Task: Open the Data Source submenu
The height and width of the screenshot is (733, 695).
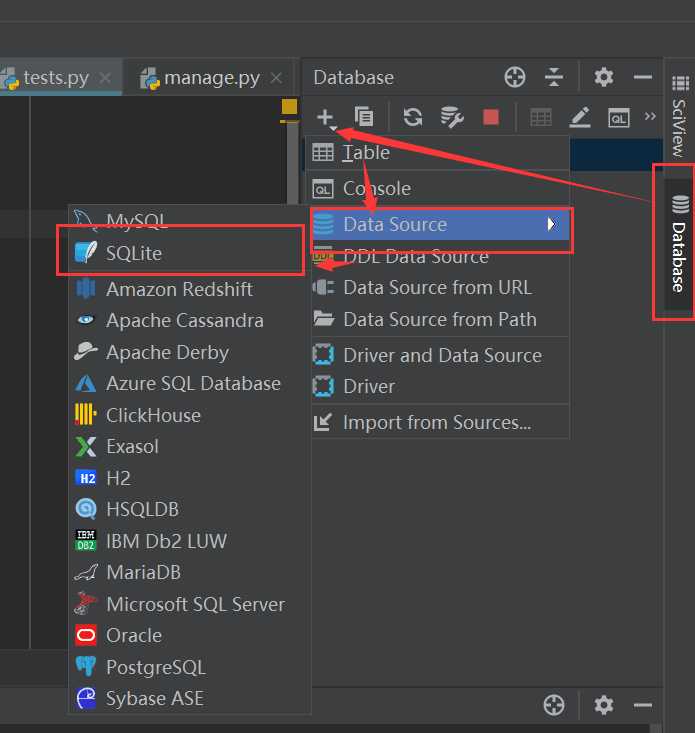Action: pyautogui.click(x=440, y=224)
